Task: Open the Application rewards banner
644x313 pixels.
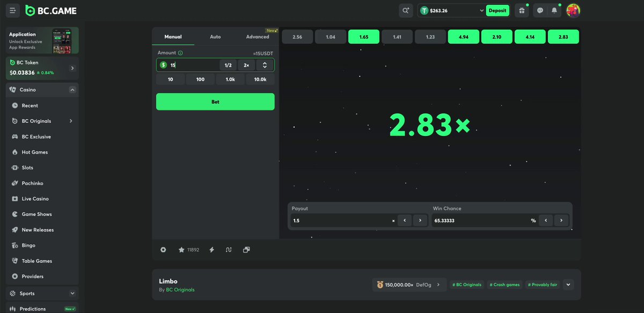Action: [x=42, y=41]
